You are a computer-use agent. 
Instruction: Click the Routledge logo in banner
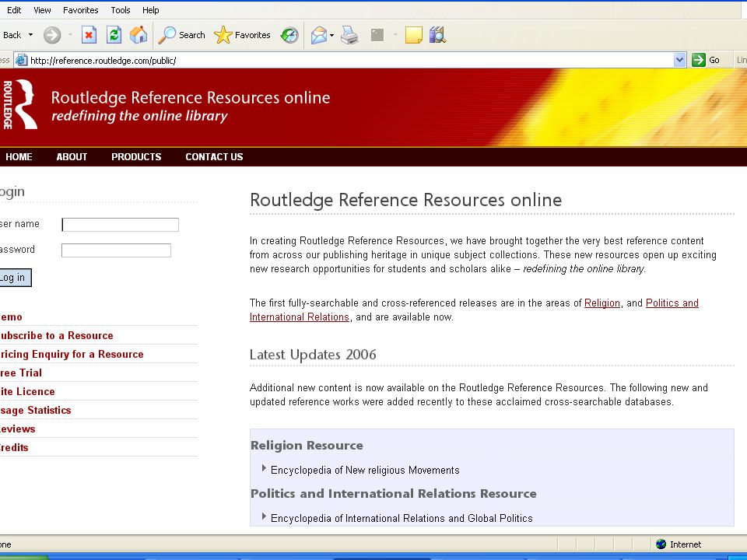[x=20, y=104]
